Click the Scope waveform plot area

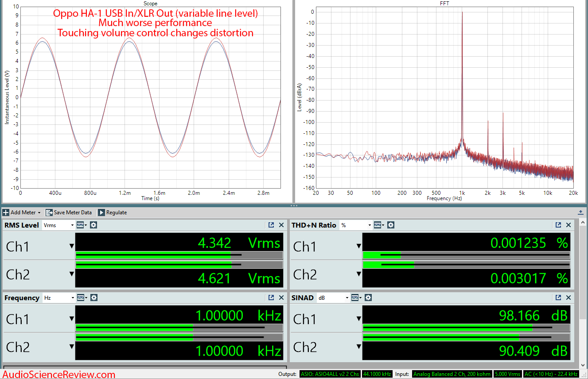150,97
